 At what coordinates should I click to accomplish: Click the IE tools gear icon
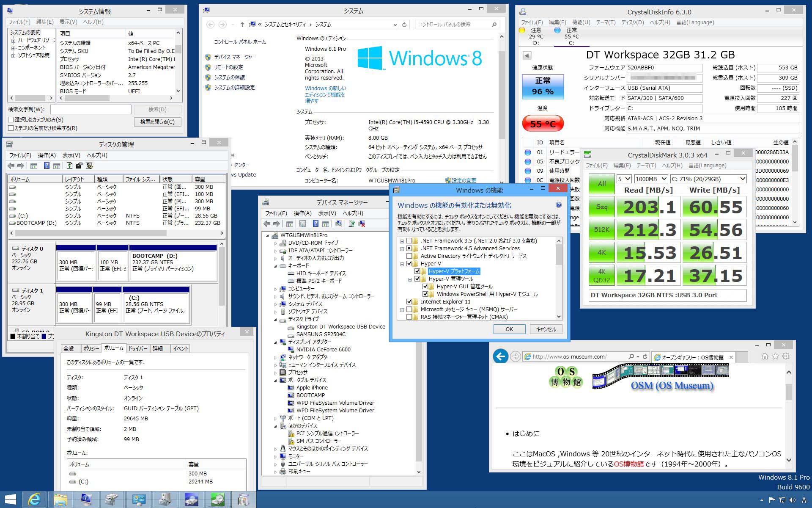(x=786, y=356)
